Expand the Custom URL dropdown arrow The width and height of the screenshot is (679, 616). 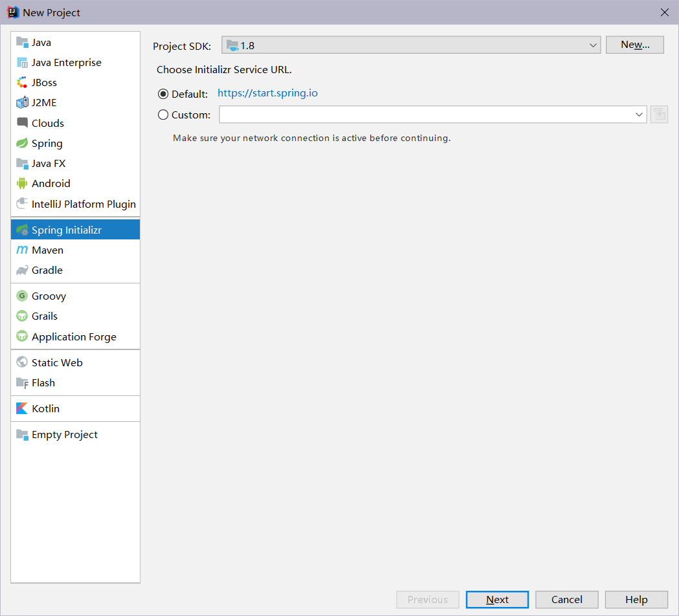pos(639,115)
